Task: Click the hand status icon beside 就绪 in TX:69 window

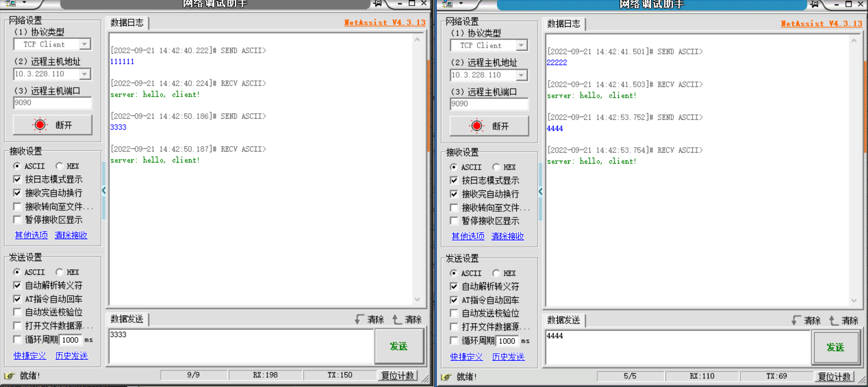Action: point(446,377)
